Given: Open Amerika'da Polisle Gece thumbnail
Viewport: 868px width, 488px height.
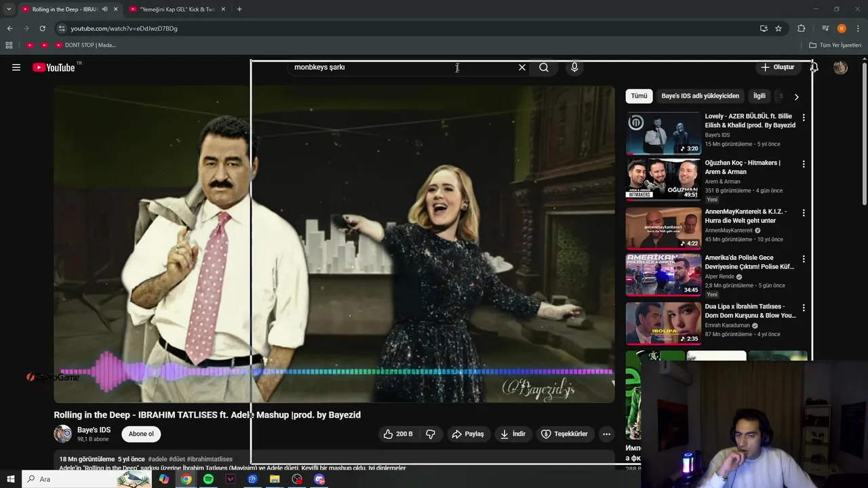Looking at the screenshot, I should pyautogui.click(x=663, y=275).
